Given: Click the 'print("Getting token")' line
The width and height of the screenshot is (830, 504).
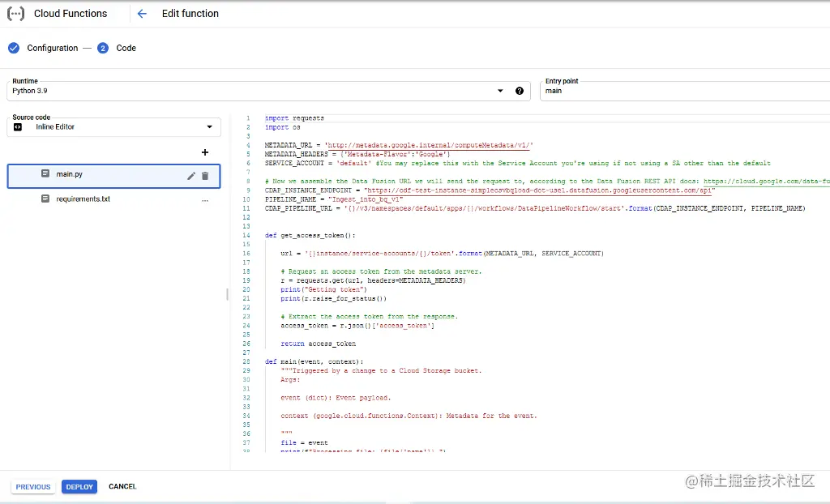Looking at the screenshot, I should point(324,289).
